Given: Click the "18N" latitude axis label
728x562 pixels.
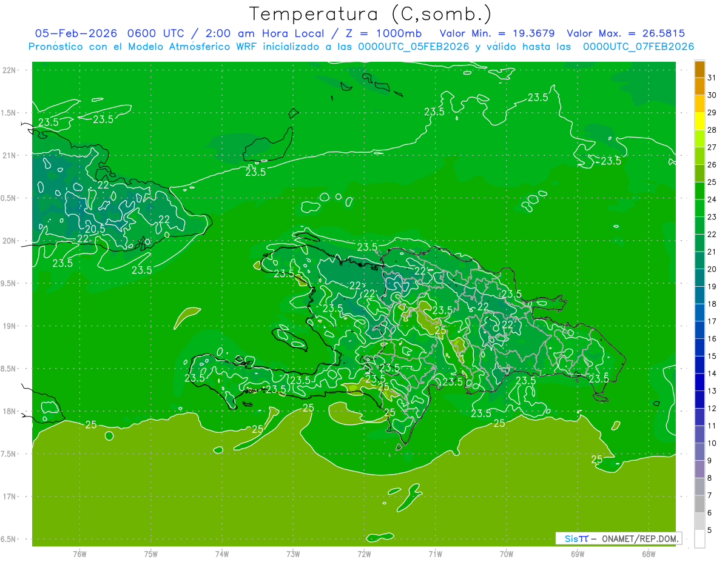Looking at the screenshot, I should [10, 411].
